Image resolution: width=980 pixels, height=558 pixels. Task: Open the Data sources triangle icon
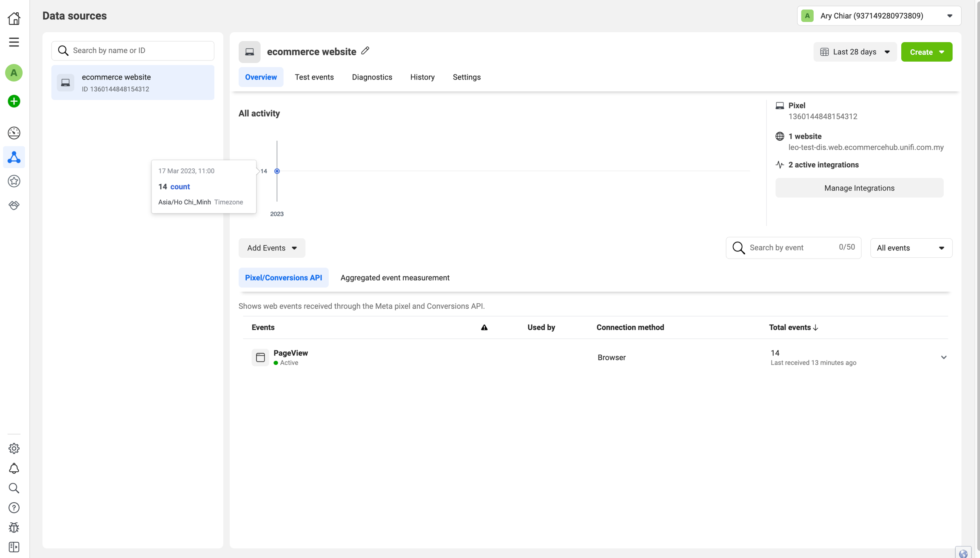pos(14,157)
